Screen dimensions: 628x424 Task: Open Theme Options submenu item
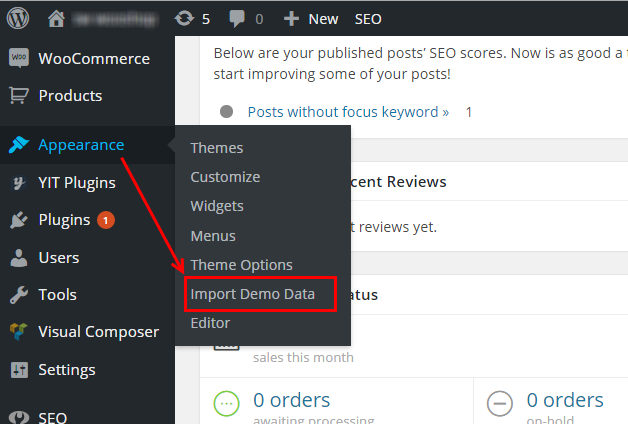241,265
